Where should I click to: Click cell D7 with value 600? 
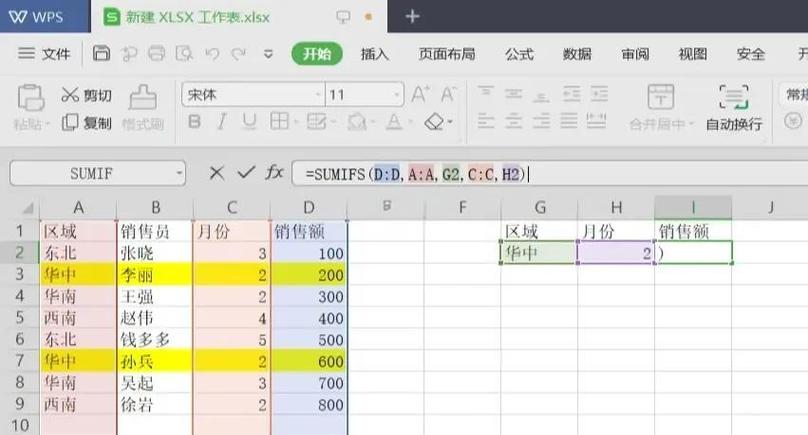(x=309, y=361)
